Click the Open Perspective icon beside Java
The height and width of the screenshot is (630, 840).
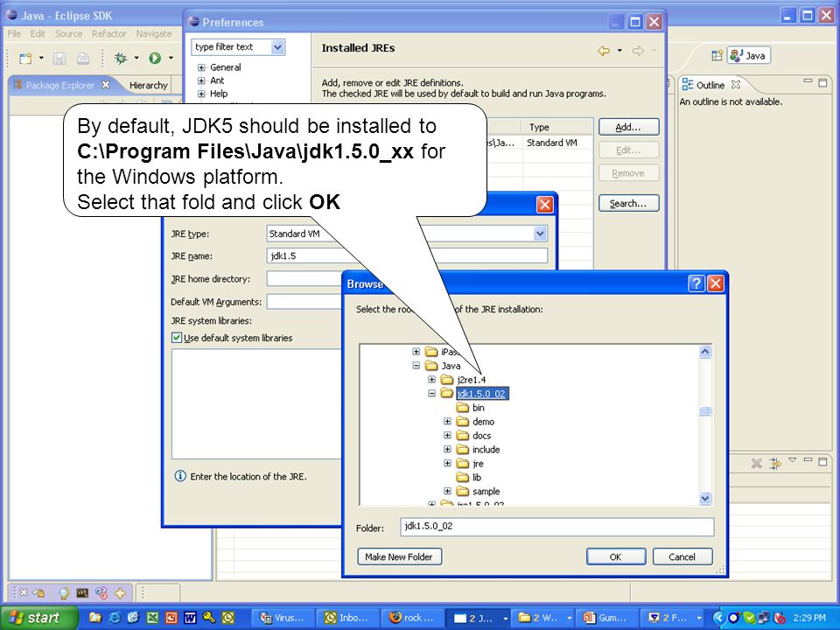click(717, 55)
